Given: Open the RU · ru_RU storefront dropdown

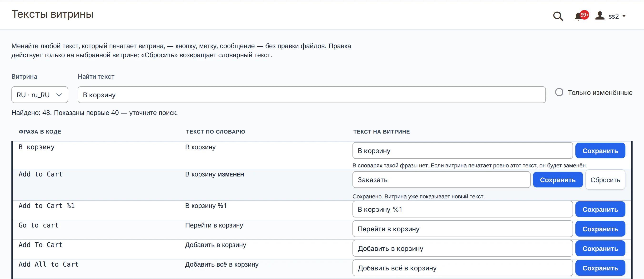Looking at the screenshot, I should pyautogui.click(x=40, y=95).
